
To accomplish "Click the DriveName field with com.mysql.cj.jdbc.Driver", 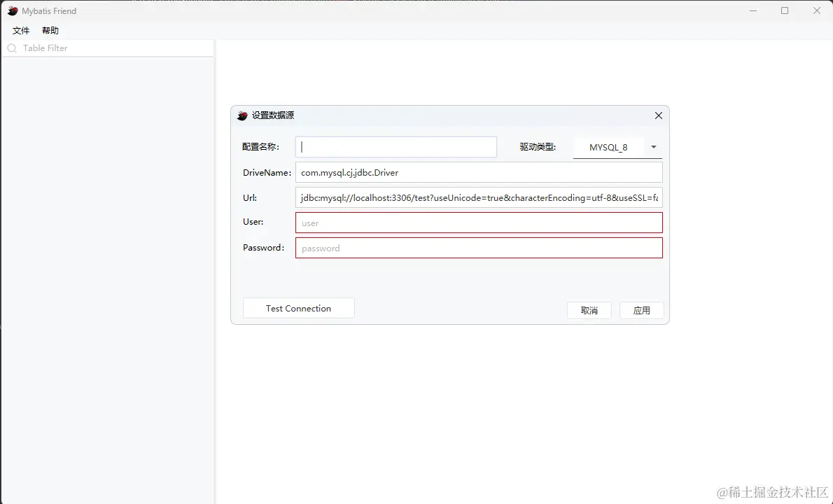I will click(479, 173).
